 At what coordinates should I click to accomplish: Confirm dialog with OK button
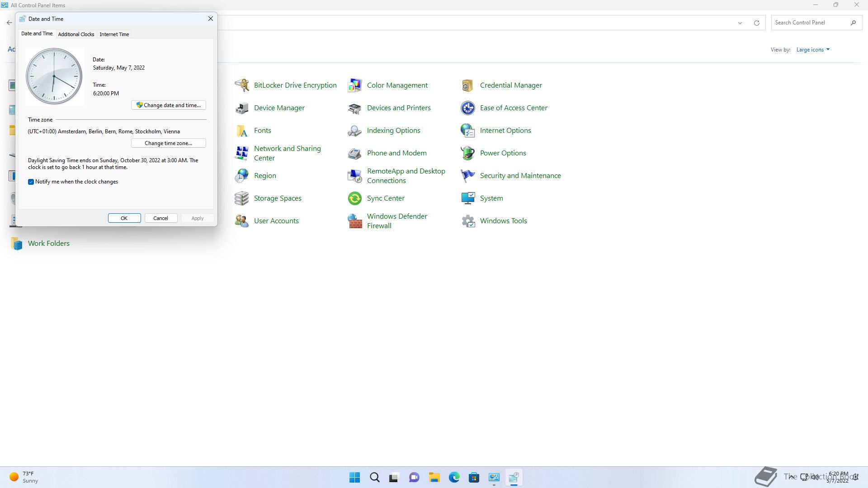124,218
